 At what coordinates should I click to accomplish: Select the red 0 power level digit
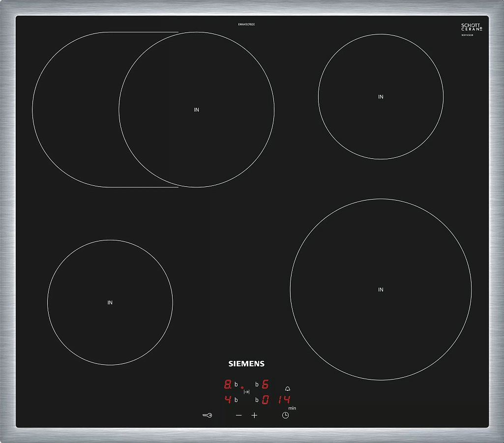tap(265, 400)
